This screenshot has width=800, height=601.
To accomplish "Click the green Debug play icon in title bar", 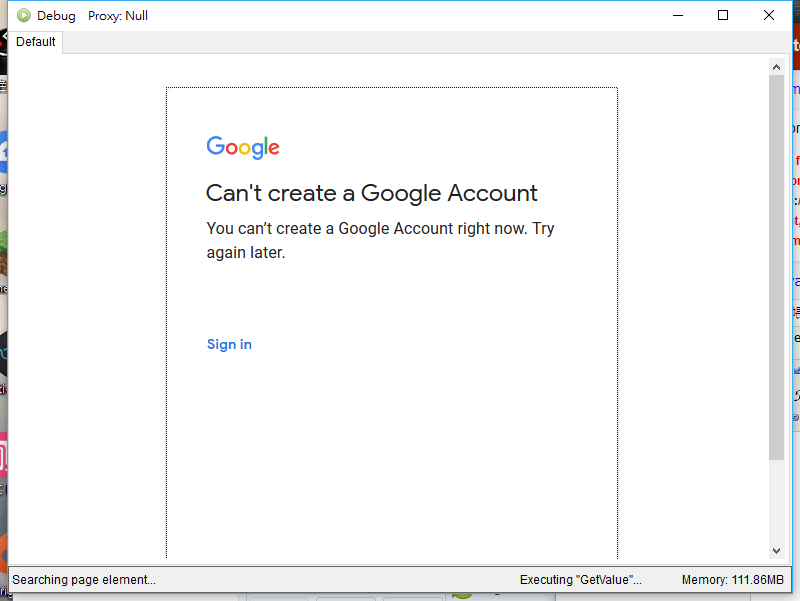I will point(24,15).
